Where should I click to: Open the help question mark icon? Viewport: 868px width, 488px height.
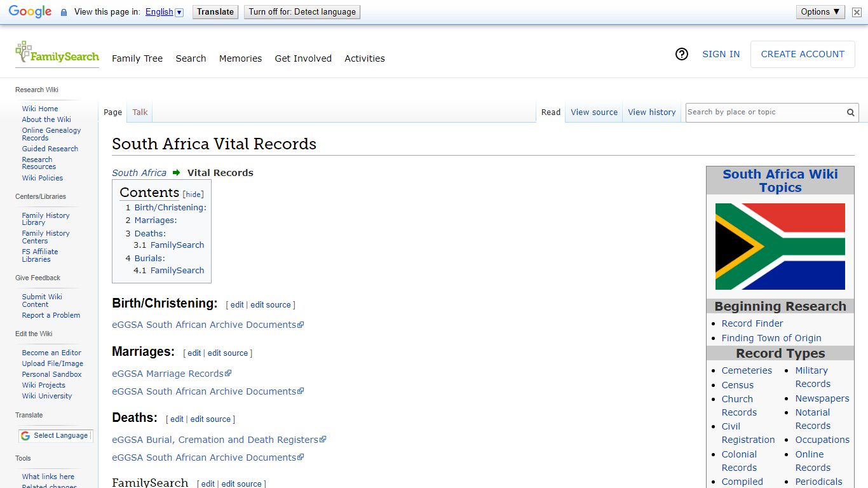click(682, 55)
